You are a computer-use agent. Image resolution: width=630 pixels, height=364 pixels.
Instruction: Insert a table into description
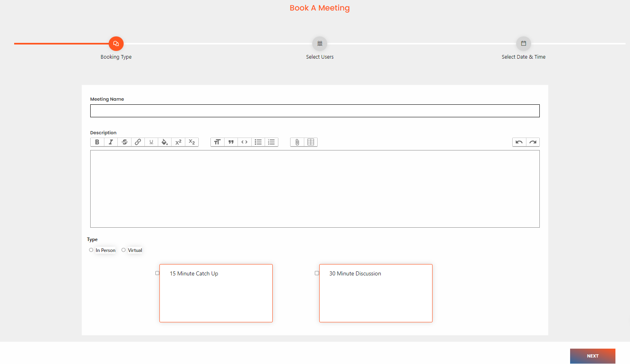pyautogui.click(x=311, y=142)
